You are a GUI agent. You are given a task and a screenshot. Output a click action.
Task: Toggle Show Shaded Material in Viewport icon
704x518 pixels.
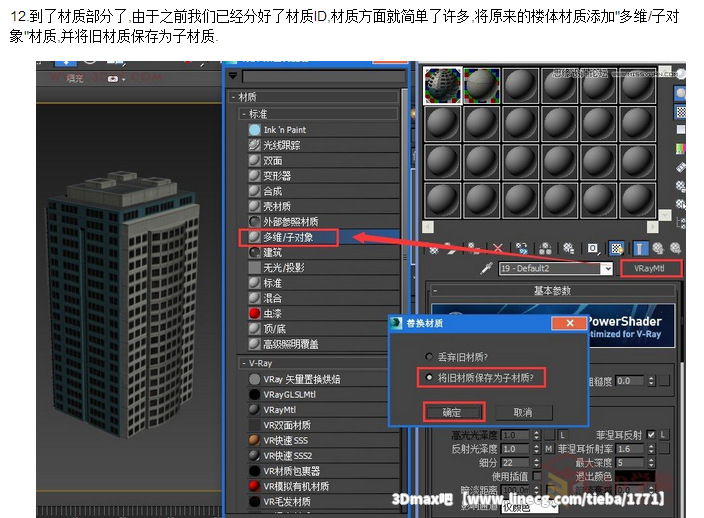point(618,247)
